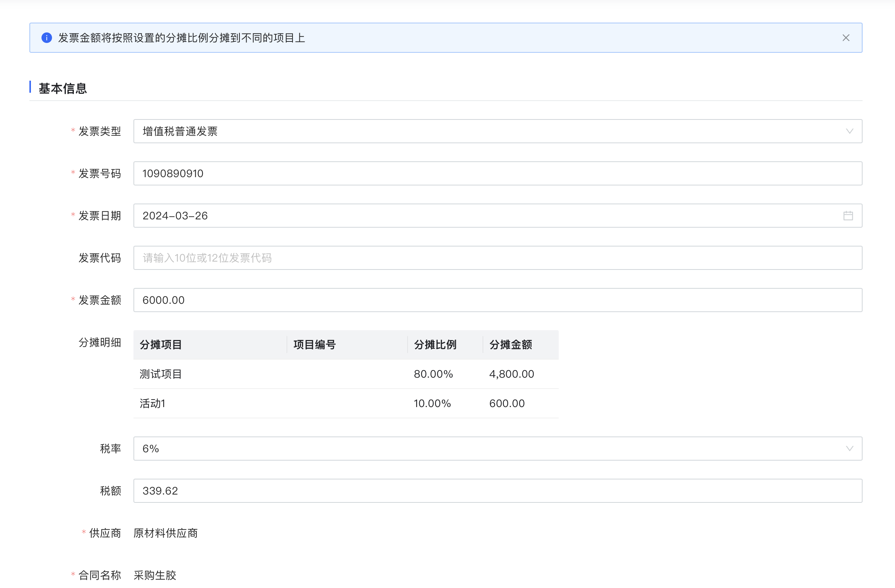
Task: Expand the 发票类型 dropdown arrow
Action: [849, 131]
